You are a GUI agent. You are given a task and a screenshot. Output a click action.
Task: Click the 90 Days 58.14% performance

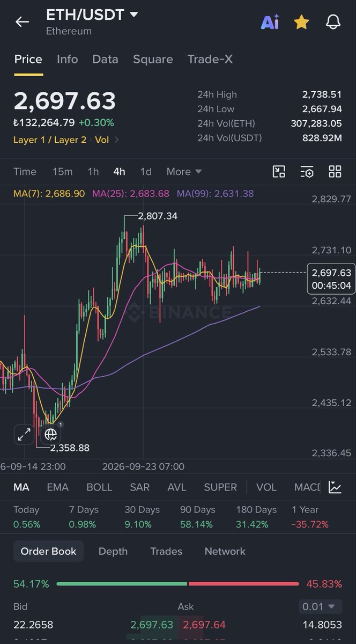click(x=197, y=517)
